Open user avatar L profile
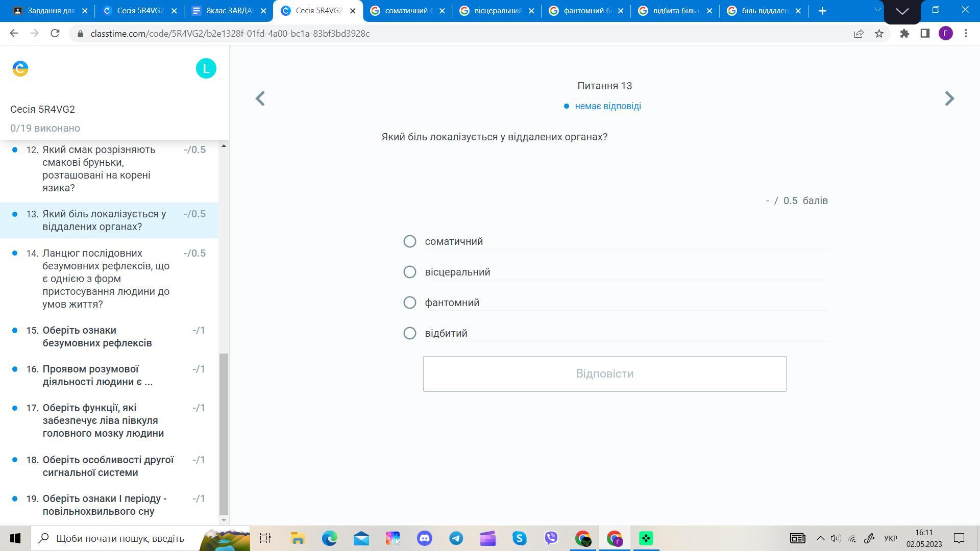This screenshot has height=551, width=980. click(x=206, y=68)
